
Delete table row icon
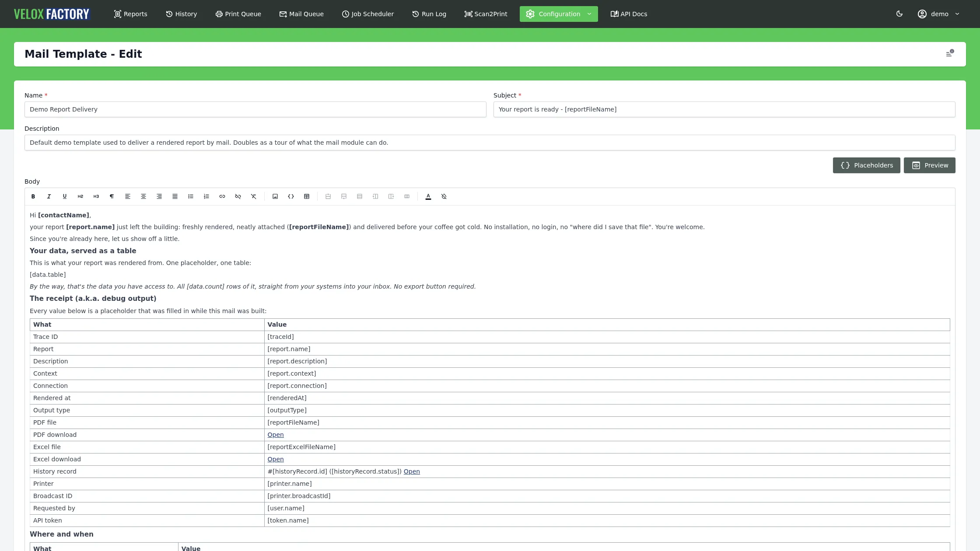click(x=360, y=196)
